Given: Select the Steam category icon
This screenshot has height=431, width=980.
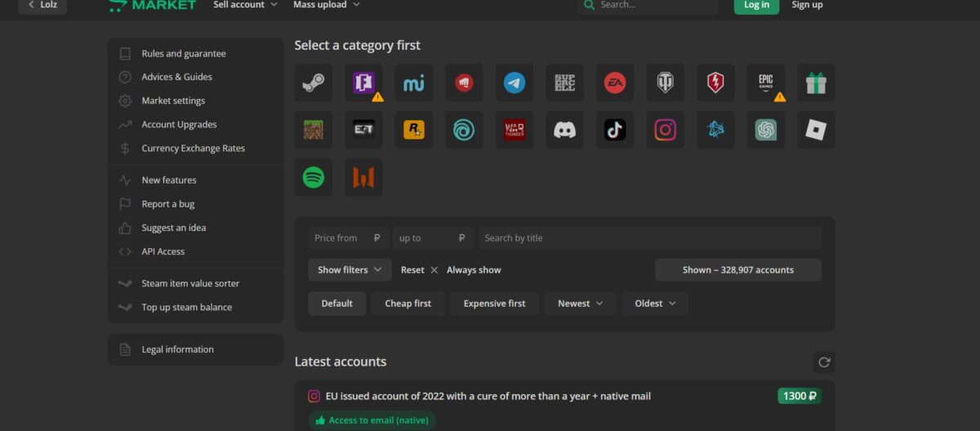Looking at the screenshot, I should pyautogui.click(x=314, y=83).
